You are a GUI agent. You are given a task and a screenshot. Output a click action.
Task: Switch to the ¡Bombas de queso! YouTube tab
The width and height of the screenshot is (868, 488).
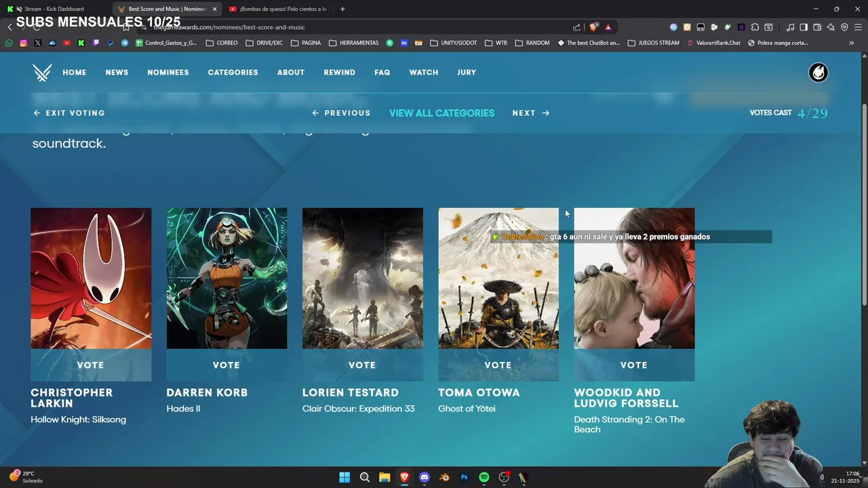[278, 9]
